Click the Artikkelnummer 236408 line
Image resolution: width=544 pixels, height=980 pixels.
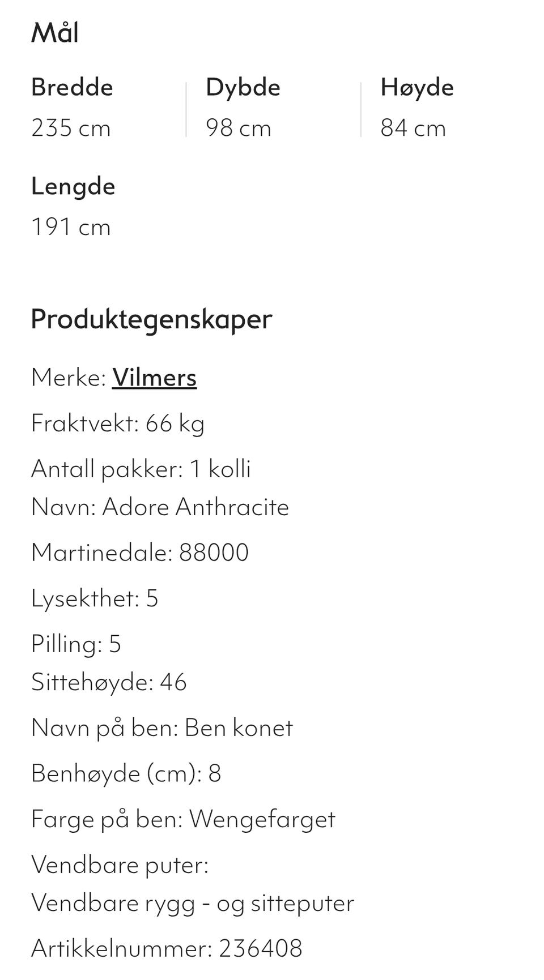[x=167, y=948]
